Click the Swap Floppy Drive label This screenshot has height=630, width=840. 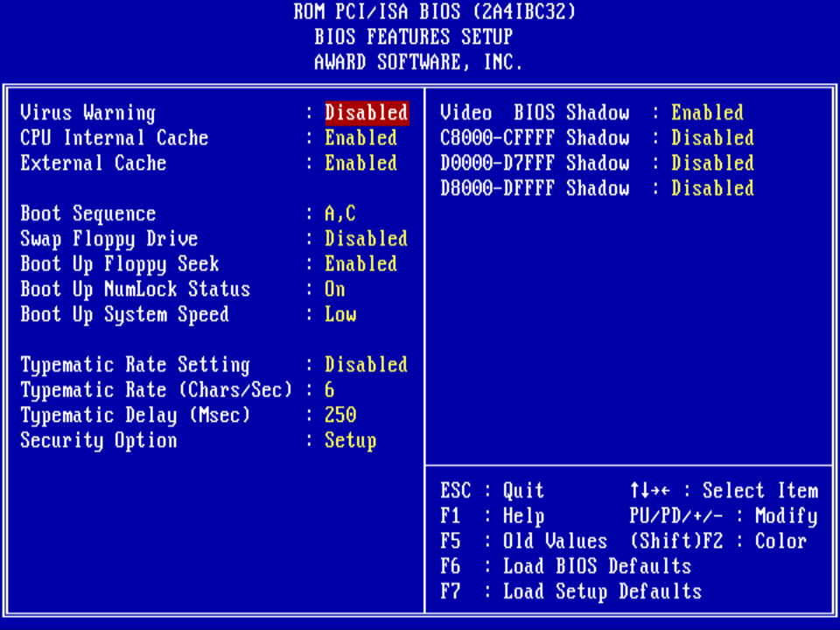pyautogui.click(x=109, y=239)
